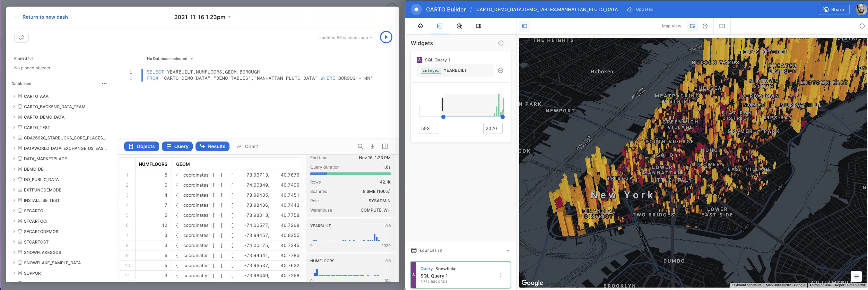This screenshot has width=868, height=290.
Task: Click the YEARBUILT range slider right handle
Action: tap(503, 117)
